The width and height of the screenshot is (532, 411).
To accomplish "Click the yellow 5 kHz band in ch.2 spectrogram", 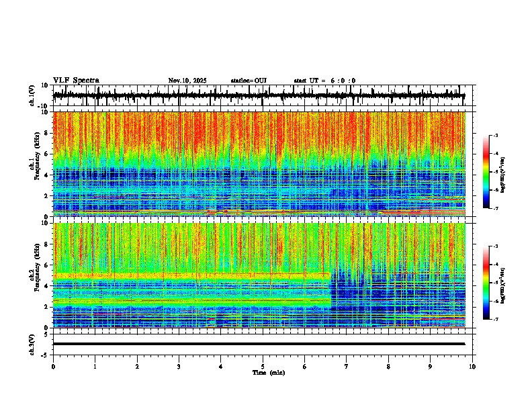I will pyautogui.click(x=191, y=276).
